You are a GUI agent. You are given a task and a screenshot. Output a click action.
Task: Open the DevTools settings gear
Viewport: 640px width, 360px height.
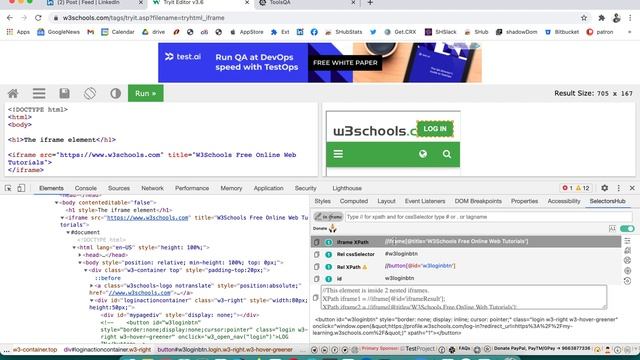pos(604,188)
